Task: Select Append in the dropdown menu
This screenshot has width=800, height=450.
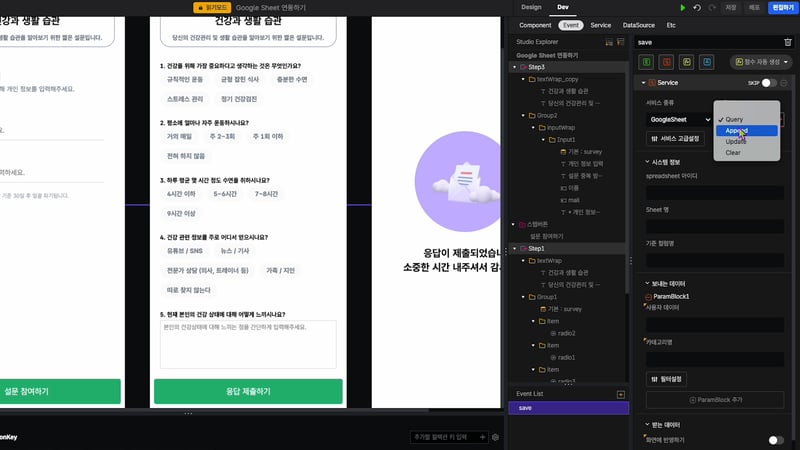Action: [x=746, y=131]
